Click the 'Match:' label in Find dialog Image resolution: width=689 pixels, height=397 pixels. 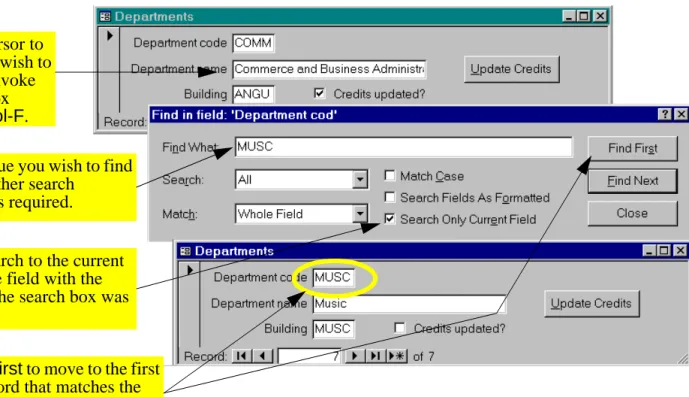tap(180, 214)
